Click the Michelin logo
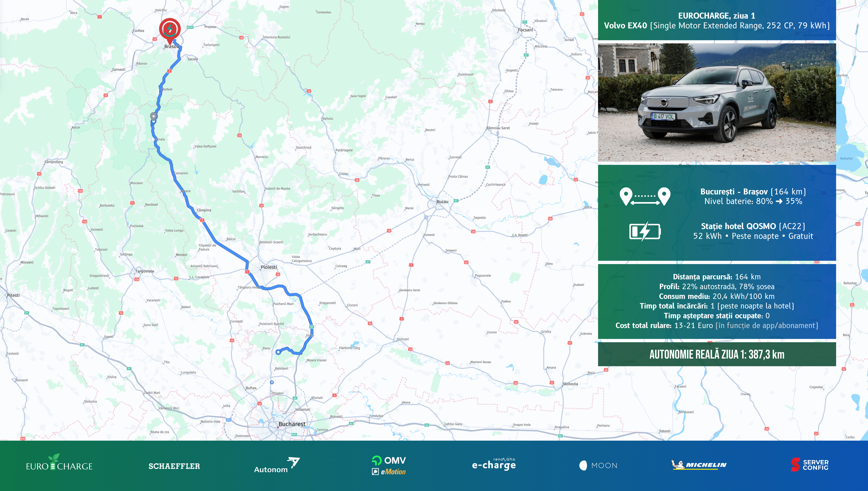The height and width of the screenshot is (491, 868). (699, 464)
